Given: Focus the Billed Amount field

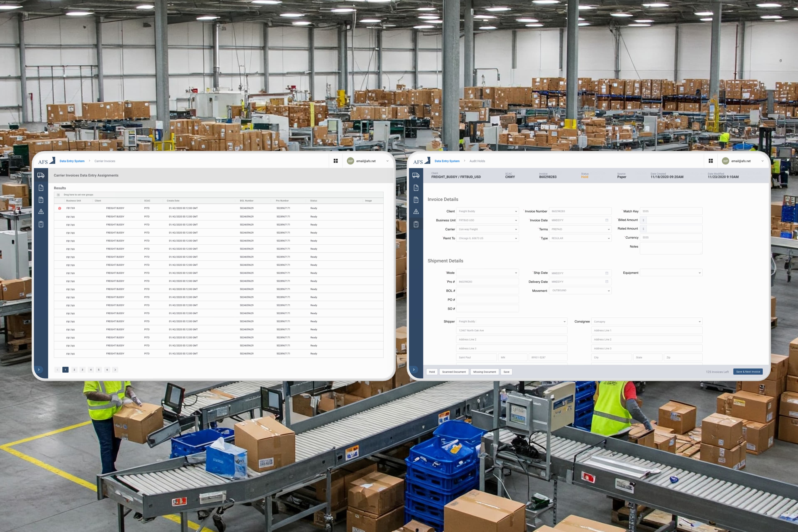Looking at the screenshot, I should [x=671, y=220].
